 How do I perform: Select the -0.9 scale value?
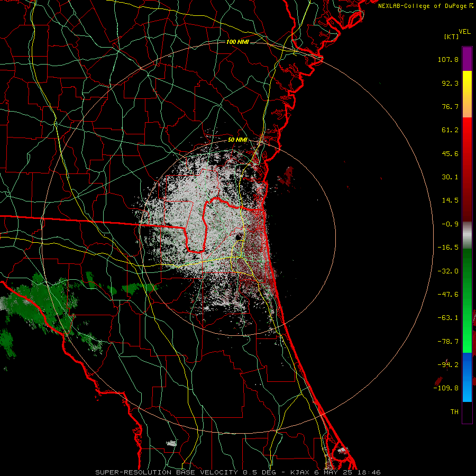[450, 224]
